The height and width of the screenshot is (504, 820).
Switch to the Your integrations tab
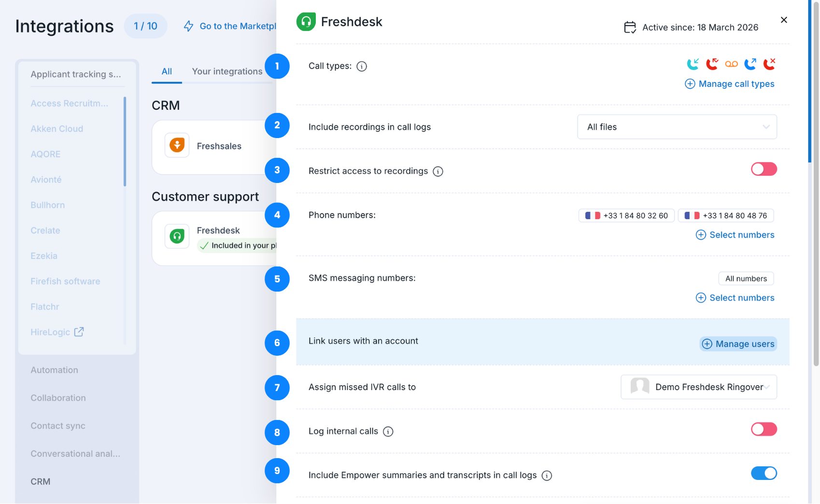(227, 71)
